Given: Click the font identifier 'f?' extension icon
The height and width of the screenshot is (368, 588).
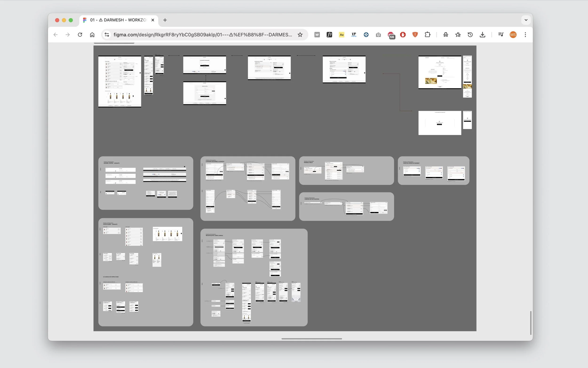Looking at the screenshot, I should (329, 35).
